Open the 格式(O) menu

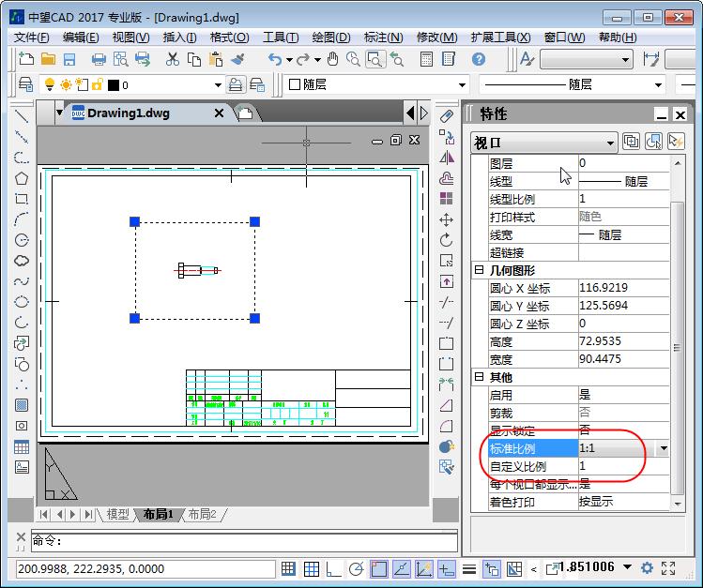pos(230,38)
